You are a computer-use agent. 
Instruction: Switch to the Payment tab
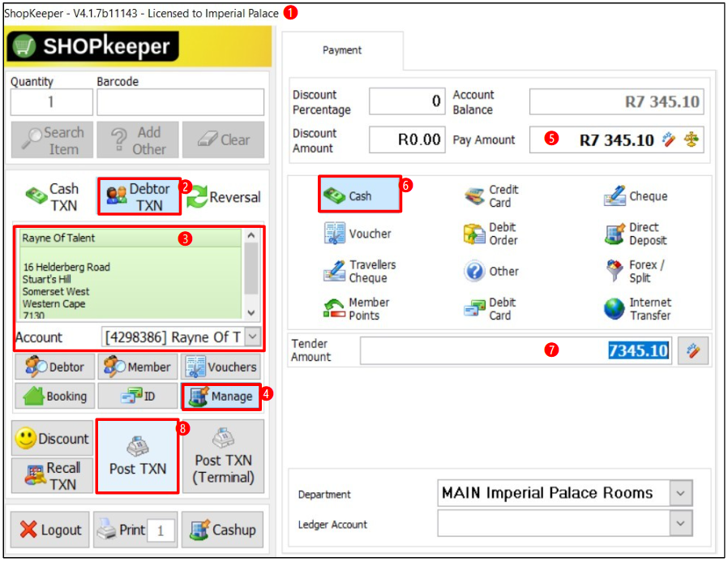tap(342, 50)
